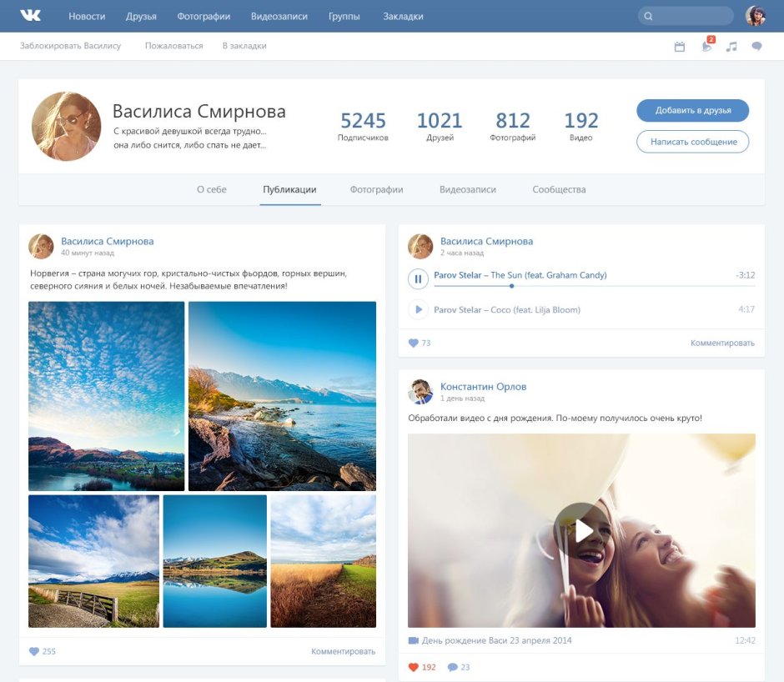Image resolution: width=784 pixels, height=682 pixels.
Task: Click the VK logo in header
Action: (31, 16)
